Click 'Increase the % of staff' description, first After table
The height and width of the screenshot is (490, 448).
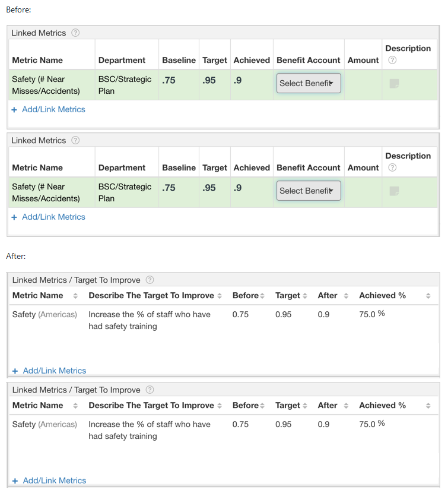(x=150, y=320)
